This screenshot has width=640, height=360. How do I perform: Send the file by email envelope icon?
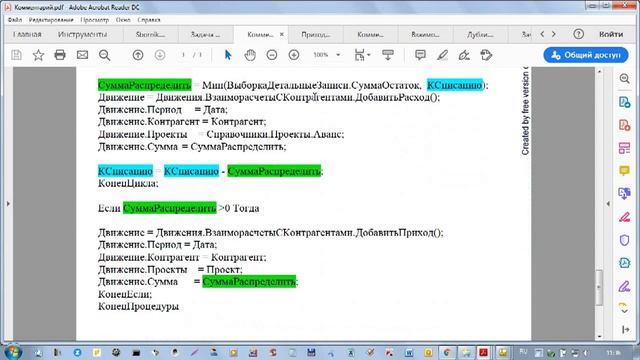click(82, 55)
